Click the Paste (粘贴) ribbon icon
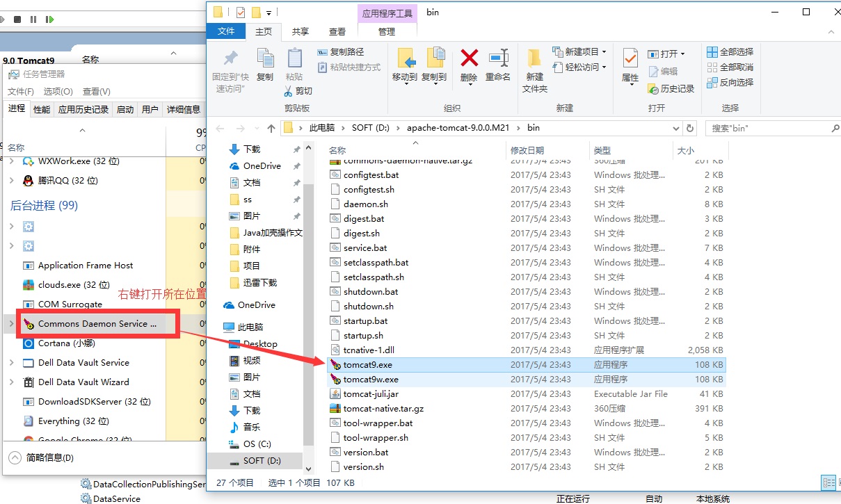Screen dimensions: 841x504 294,59
